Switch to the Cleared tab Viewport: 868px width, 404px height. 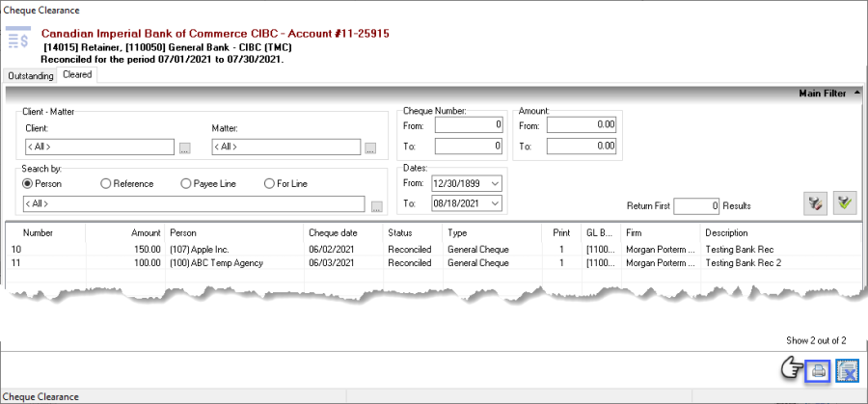pos(77,74)
